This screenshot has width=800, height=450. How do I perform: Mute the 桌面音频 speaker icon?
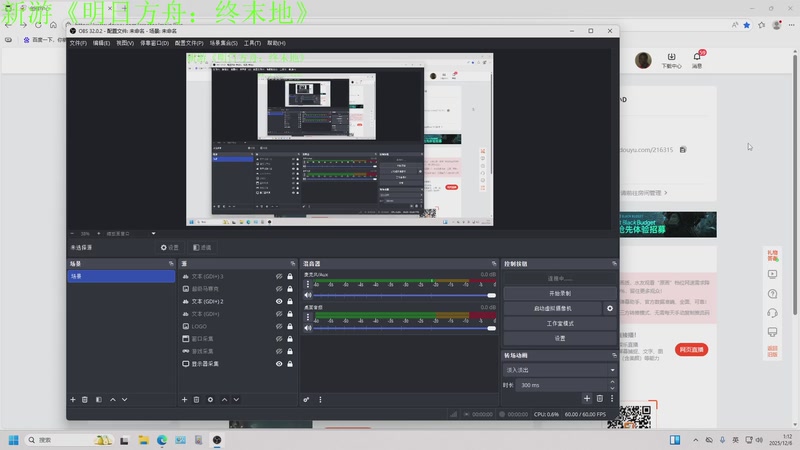tap(308, 328)
